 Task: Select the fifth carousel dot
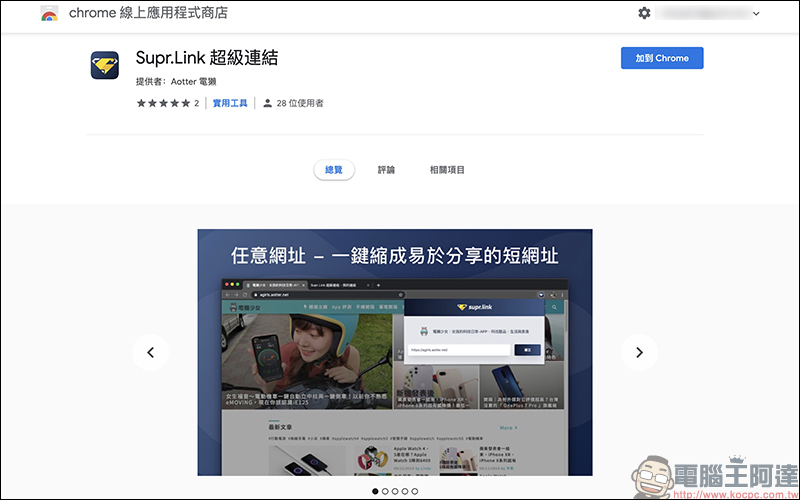click(x=415, y=491)
